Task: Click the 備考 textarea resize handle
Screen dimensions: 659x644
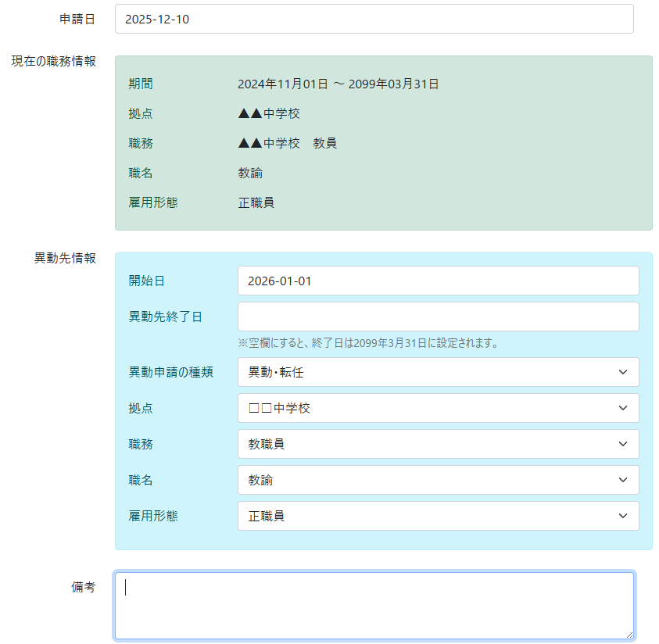Action: 629,635
